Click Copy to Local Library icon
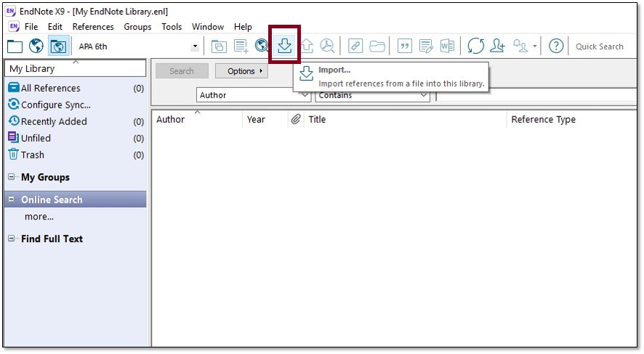The height and width of the screenshot is (354, 644). pyautogui.click(x=219, y=46)
